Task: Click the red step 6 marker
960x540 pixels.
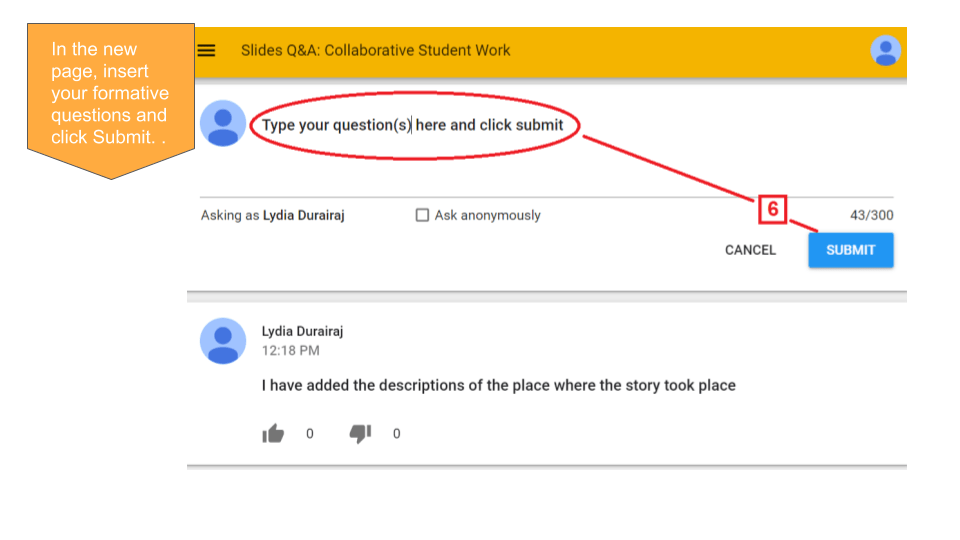Action: coord(772,209)
